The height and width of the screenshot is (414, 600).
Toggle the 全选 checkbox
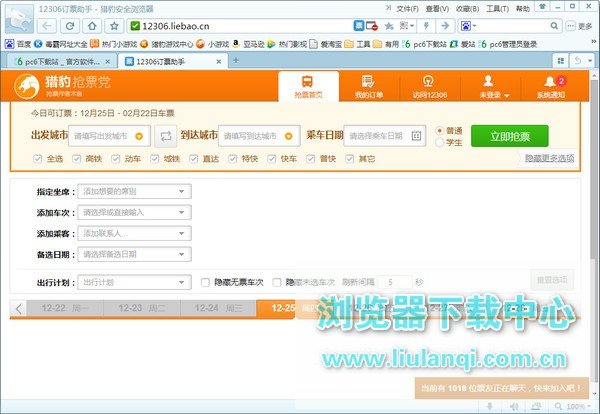38,158
